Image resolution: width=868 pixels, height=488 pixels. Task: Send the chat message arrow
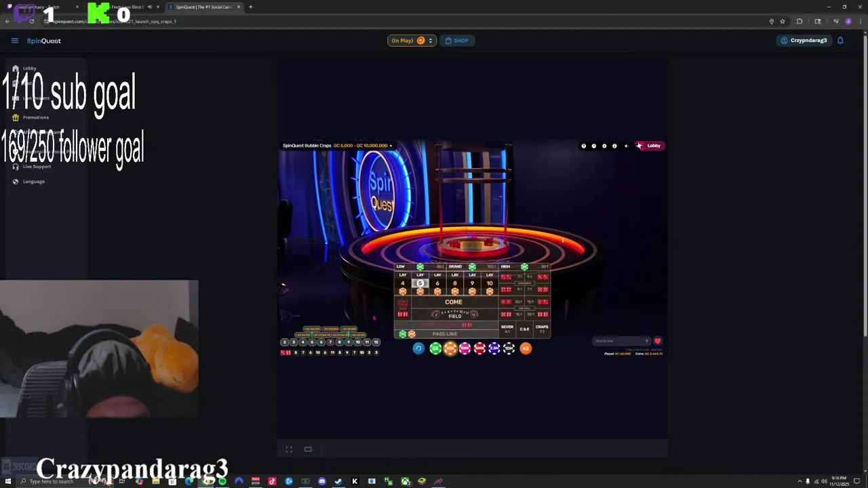tap(646, 341)
